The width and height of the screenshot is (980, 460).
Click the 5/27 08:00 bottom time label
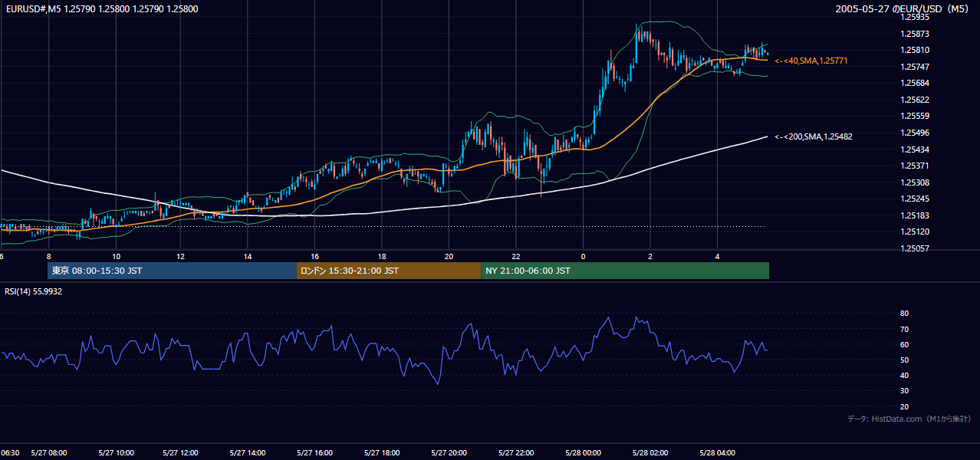pyautogui.click(x=49, y=452)
